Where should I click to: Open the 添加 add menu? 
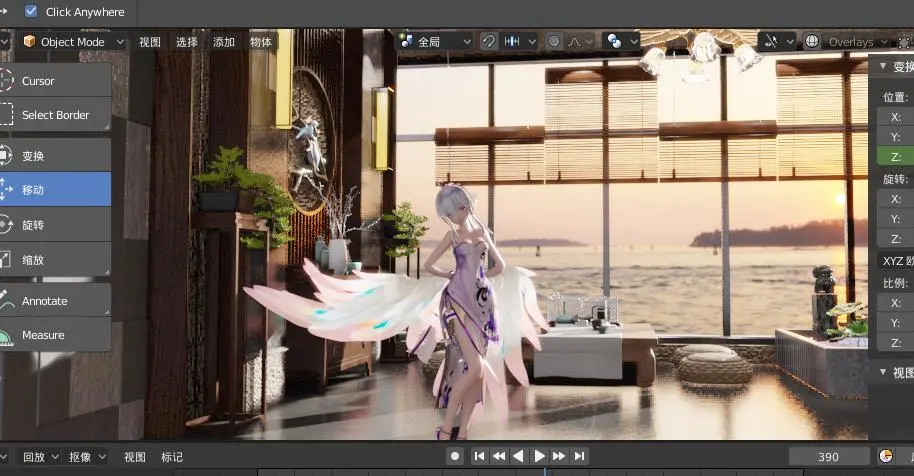224,42
